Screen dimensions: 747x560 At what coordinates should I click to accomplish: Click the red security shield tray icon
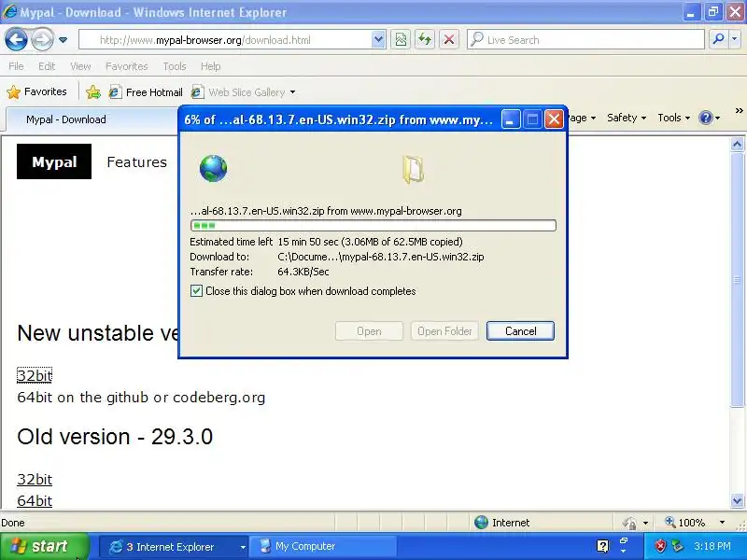660,546
